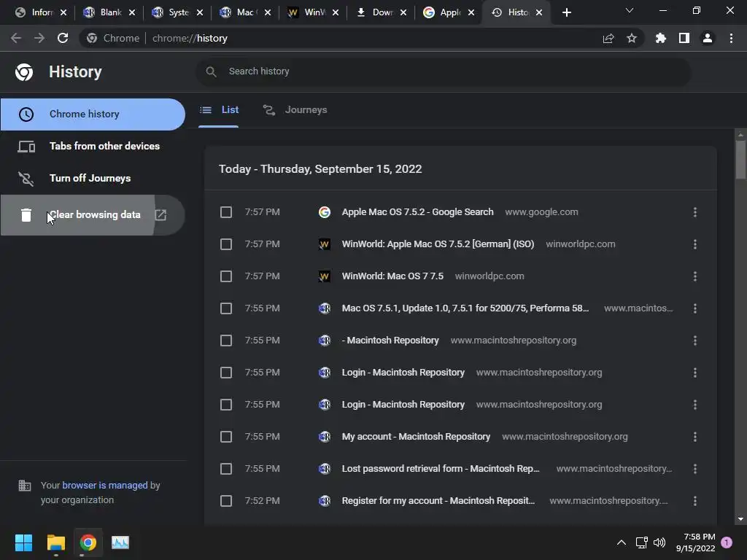
Task: Open the Extensions puzzle icon
Action: pos(661,38)
